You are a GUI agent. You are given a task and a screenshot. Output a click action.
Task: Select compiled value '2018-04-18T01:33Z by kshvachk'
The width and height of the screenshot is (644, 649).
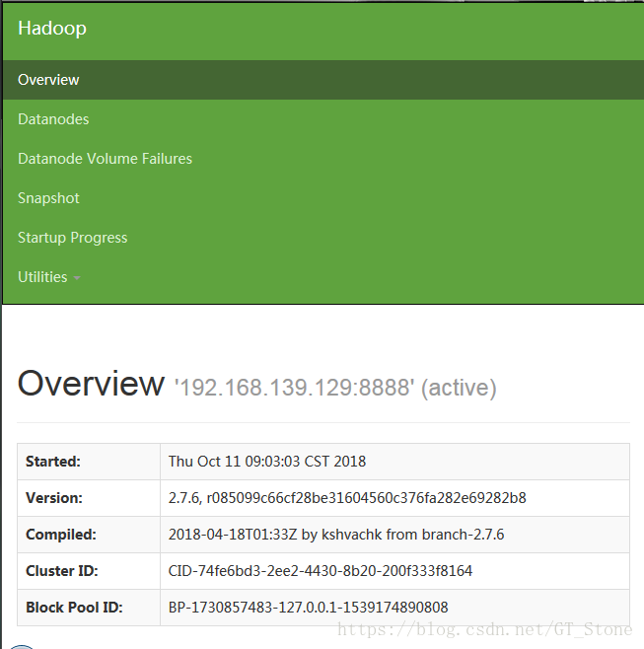point(275,535)
